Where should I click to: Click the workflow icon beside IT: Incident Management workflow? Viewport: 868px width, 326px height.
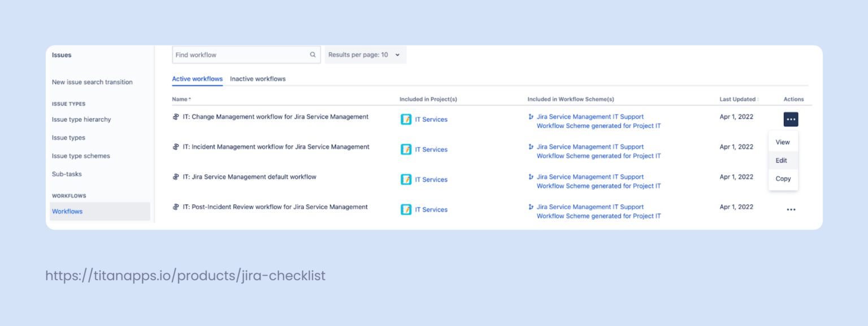click(176, 146)
